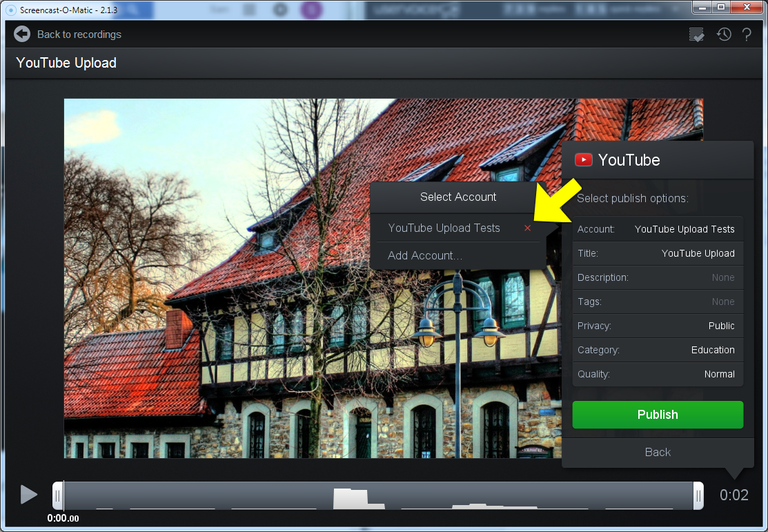The height and width of the screenshot is (532, 768).
Task: Choose Add Account... option
Action: 424,255
